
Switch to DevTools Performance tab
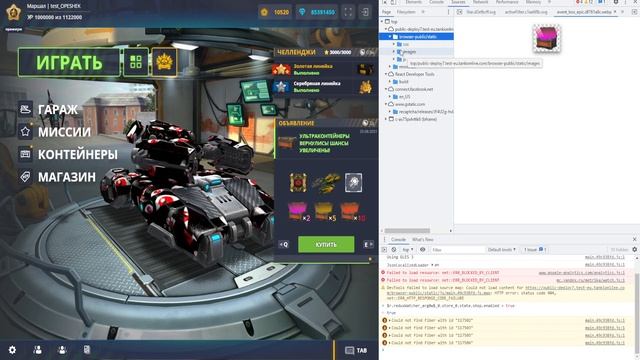tap(507, 2)
